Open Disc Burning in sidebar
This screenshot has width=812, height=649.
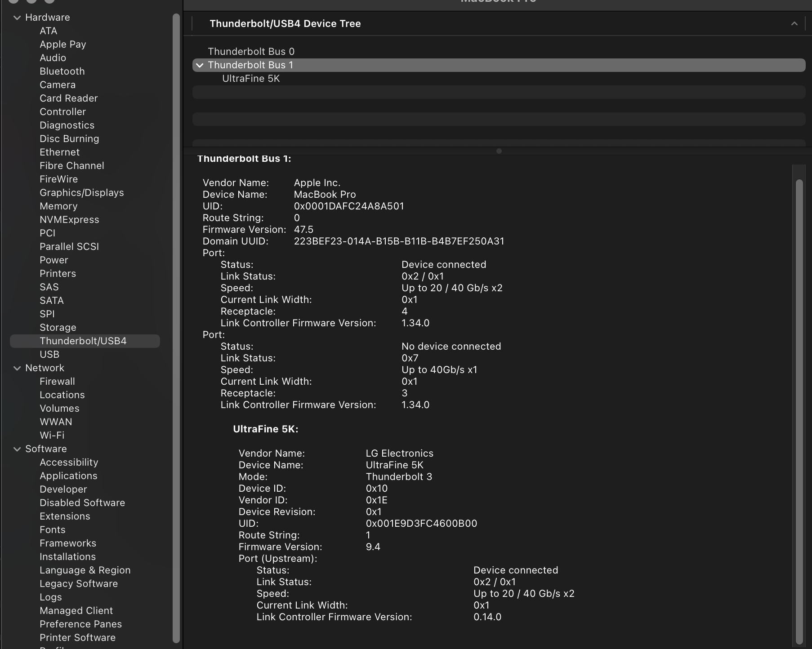tap(69, 139)
